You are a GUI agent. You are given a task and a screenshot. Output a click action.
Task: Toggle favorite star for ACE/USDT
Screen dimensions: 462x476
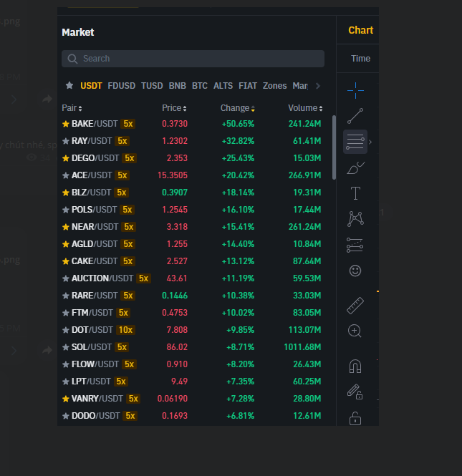coord(66,175)
